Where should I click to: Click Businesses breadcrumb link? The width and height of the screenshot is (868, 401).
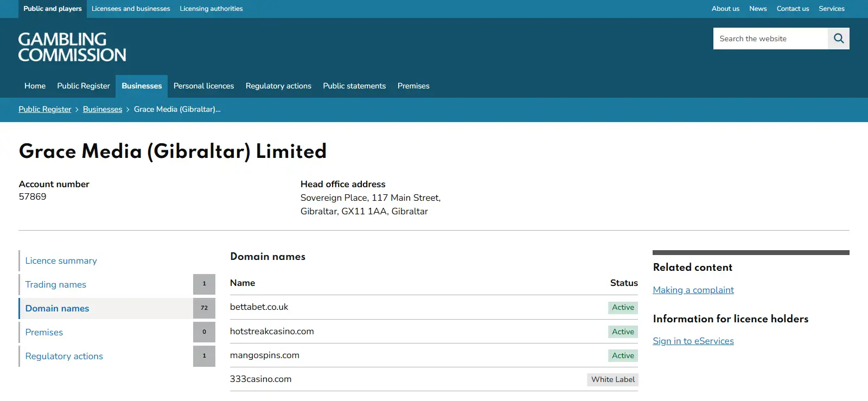(x=103, y=109)
